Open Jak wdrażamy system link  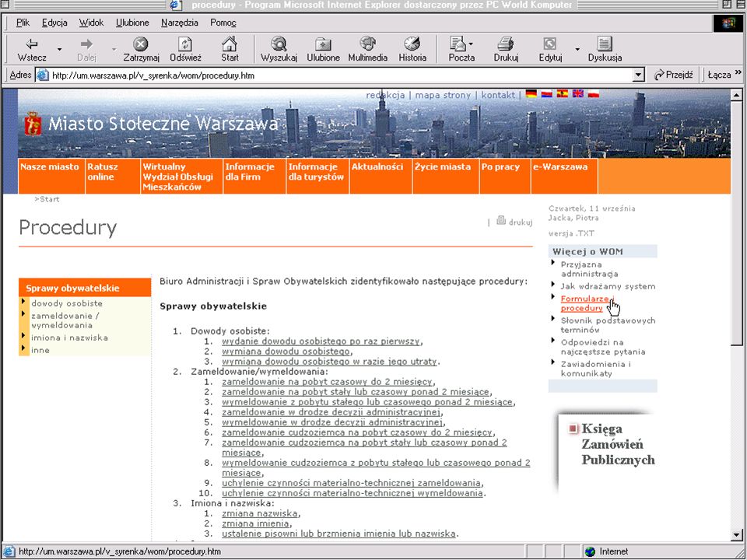(x=608, y=286)
